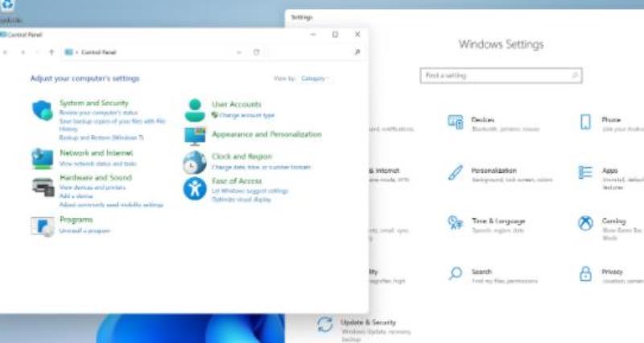Click Review your computer's status link
Viewport: 644px width, 343px height.
pyautogui.click(x=98, y=113)
